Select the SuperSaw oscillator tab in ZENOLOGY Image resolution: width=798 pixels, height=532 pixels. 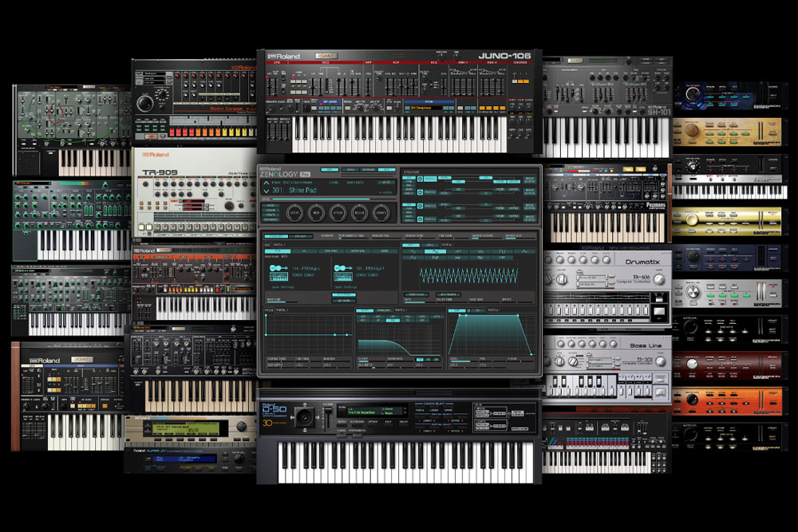click(x=358, y=251)
